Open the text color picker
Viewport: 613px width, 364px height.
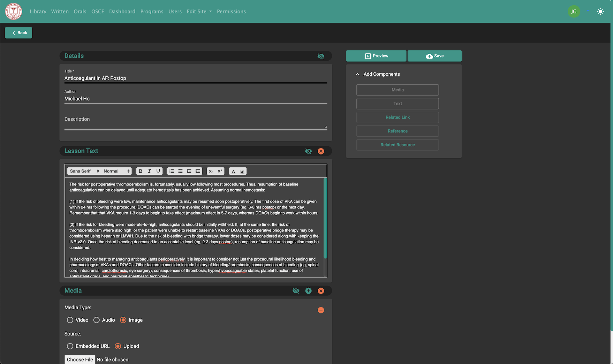coord(233,171)
